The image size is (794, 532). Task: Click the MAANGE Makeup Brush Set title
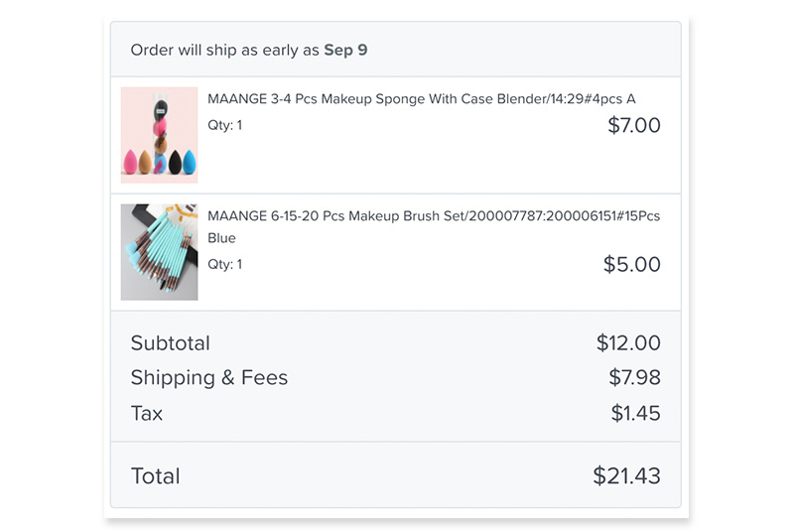(x=434, y=226)
